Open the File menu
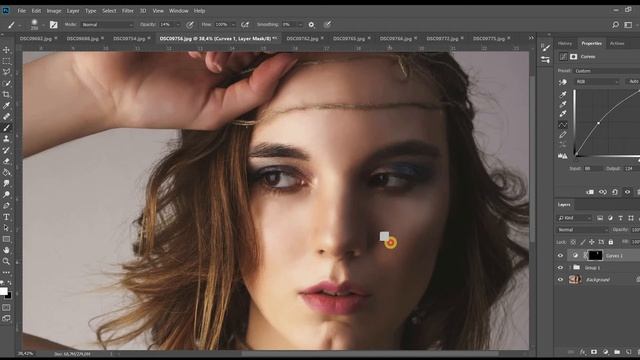640x360 pixels. click(x=22, y=11)
